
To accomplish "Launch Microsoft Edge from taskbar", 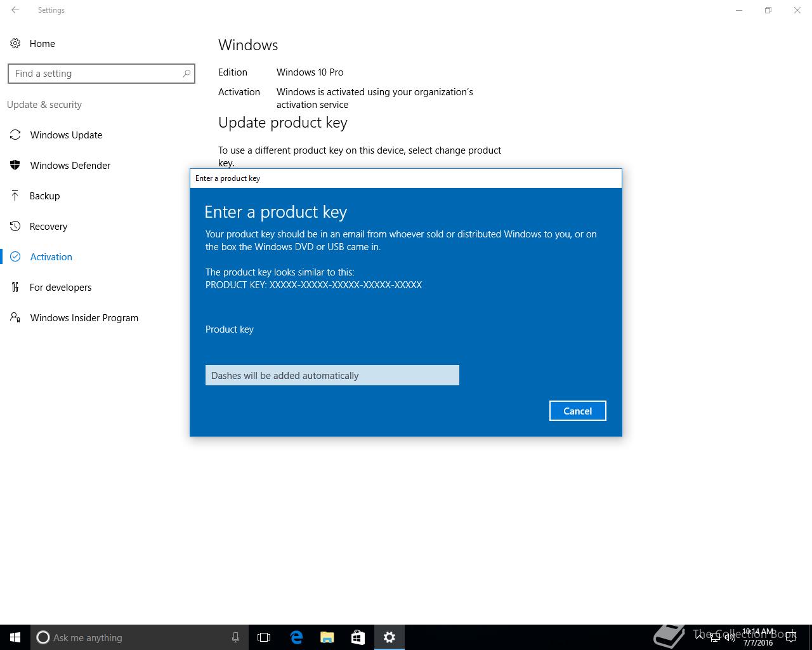I will pyautogui.click(x=296, y=637).
